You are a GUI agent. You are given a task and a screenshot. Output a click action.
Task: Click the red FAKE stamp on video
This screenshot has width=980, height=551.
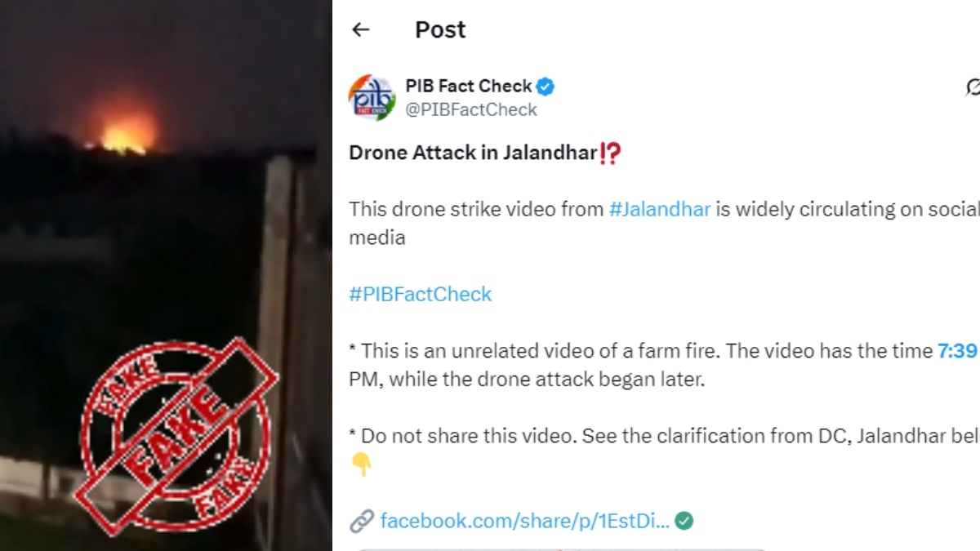(x=180, y=435)
